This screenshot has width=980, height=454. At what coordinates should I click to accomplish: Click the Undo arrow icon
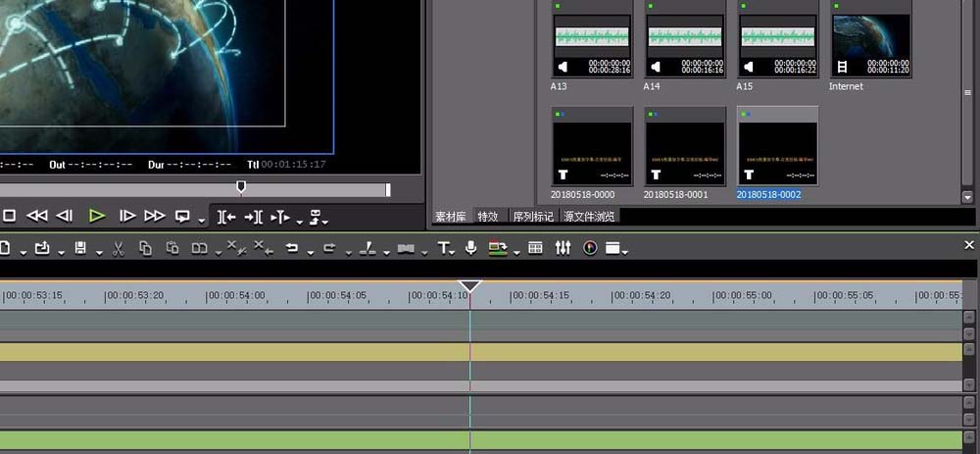pos(291,248)
